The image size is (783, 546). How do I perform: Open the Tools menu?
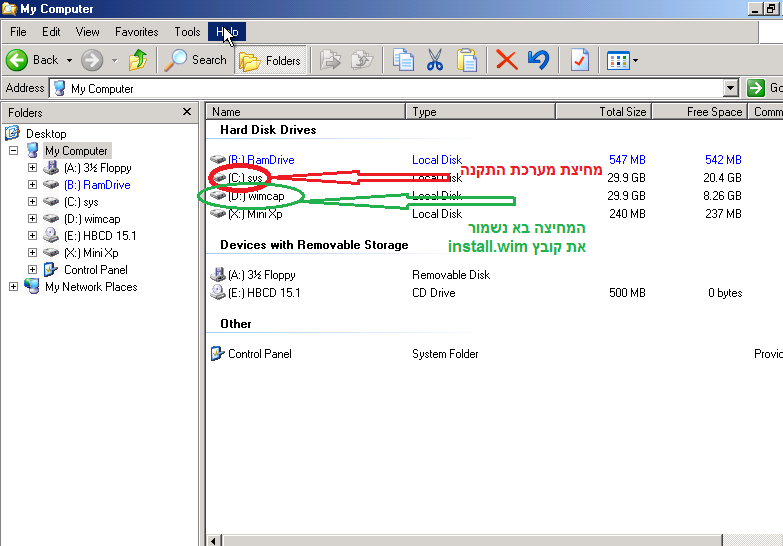(187, 32)
